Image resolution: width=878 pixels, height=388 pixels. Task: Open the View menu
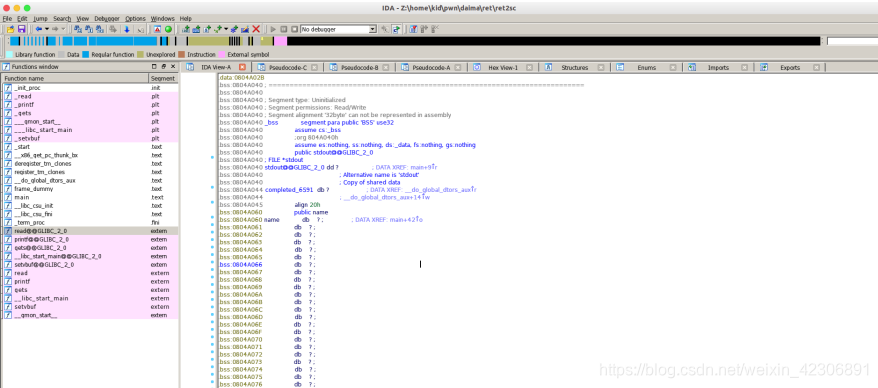(x=82, y=18)
